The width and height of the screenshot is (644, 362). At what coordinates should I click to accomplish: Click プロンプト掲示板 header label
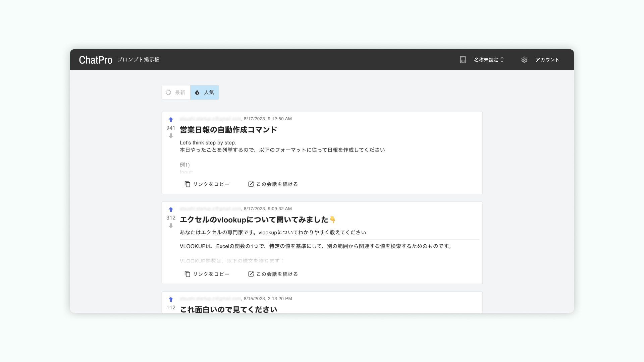click(138, 60)
